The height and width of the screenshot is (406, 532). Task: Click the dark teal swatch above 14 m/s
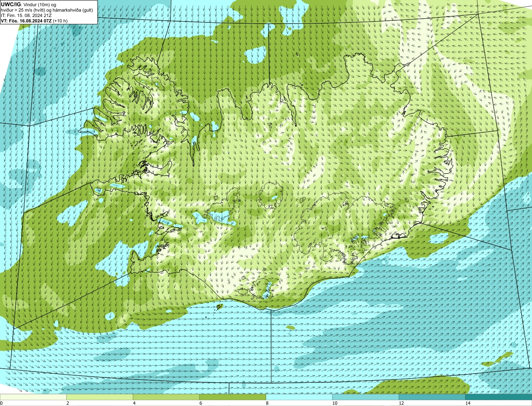(x=499, y=397)
